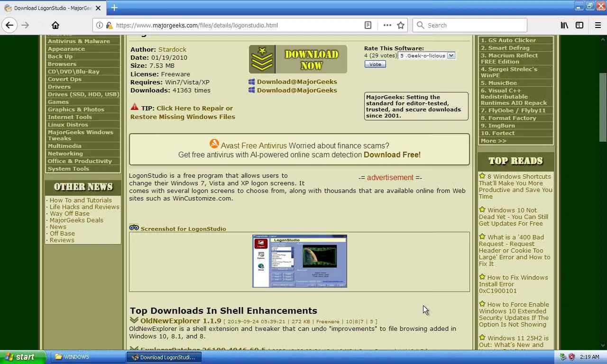
Task: Go back to the previous page
Action: click(x=9, y=25)
